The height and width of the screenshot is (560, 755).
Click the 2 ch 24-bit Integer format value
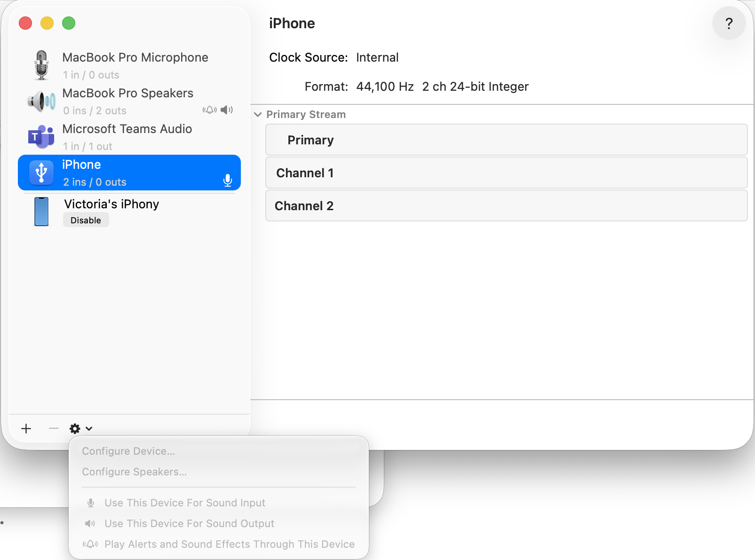coord(475,87)
